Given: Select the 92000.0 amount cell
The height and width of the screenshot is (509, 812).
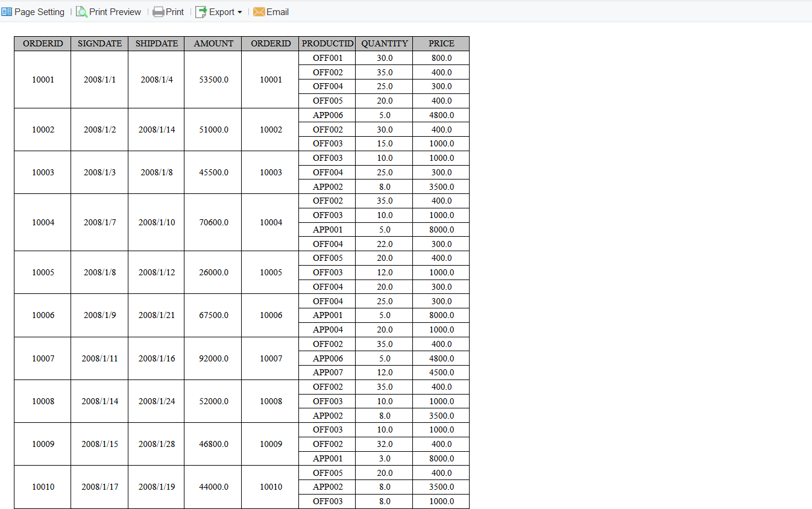Looking at the screenshot, I should click(x=212, y=358).
